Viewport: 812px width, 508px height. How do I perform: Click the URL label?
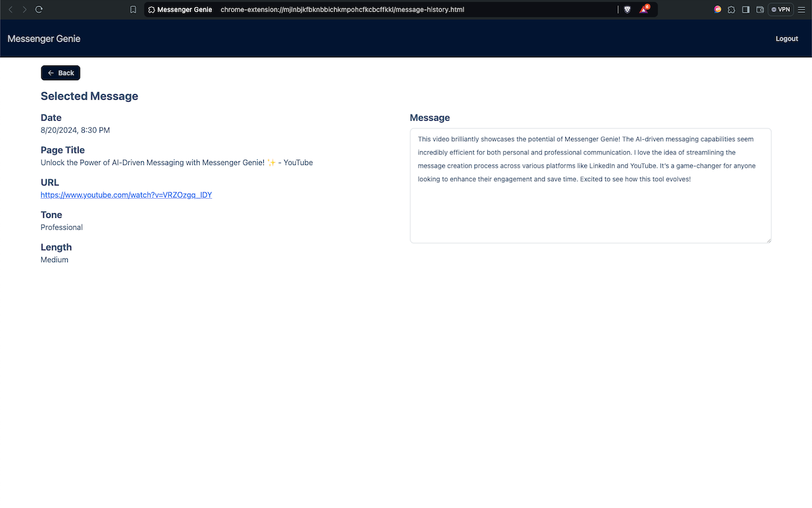point(50,182)
